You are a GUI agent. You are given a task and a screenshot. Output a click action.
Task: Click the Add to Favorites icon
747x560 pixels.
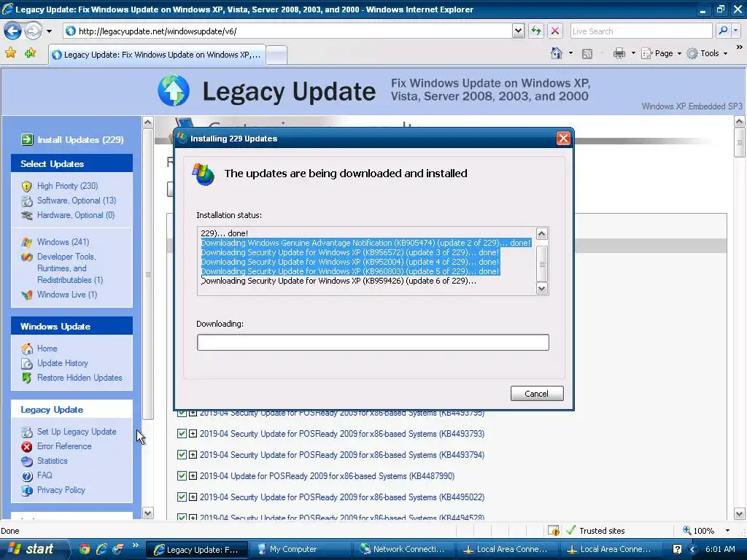(x=31, y=52)
